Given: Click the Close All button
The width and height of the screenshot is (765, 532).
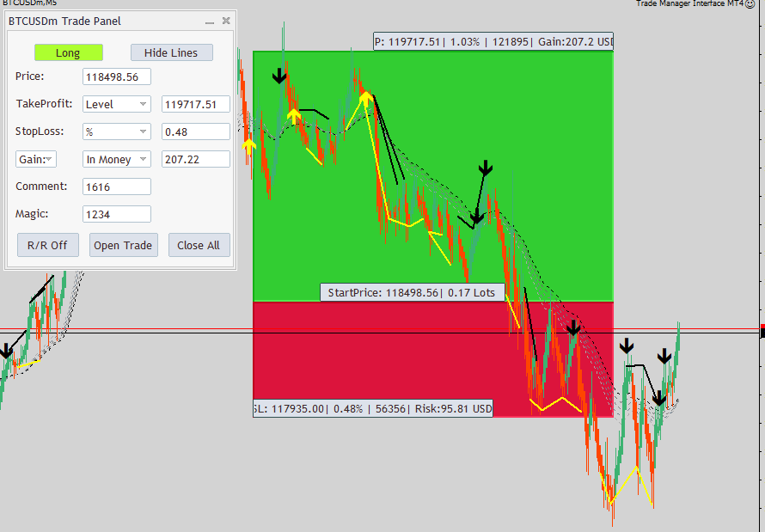Looking at the screenshot, I should (x=199, y=245).
